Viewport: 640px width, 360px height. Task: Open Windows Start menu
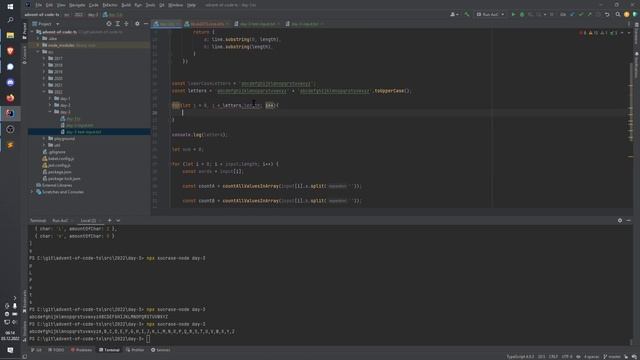click(x=10, y=6)
